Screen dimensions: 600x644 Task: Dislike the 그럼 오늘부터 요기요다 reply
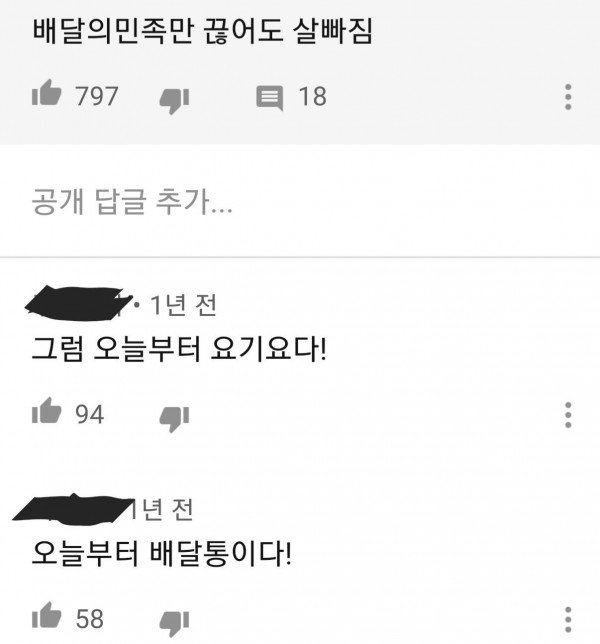[x=174, y=419]
